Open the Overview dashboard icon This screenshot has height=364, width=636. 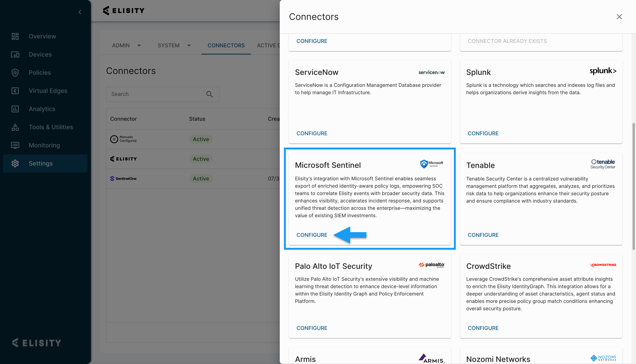tap(15, 36)
